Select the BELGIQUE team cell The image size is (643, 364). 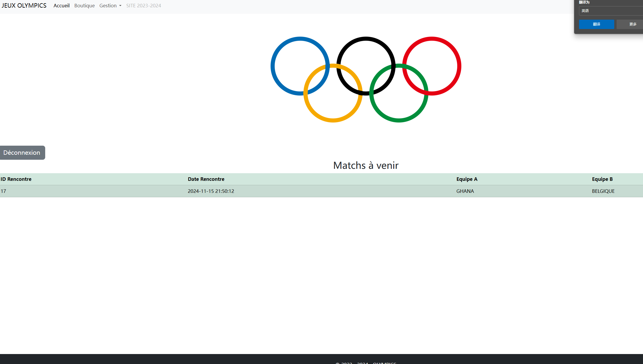pos(603,191)
